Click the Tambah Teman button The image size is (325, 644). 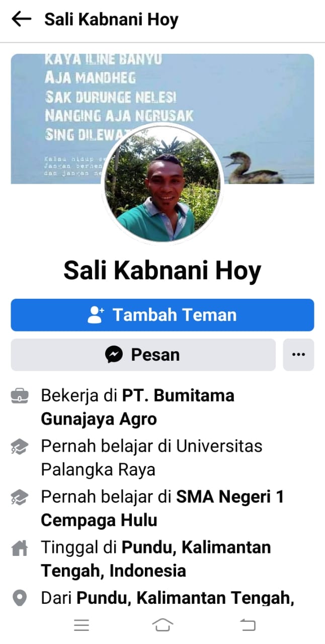(162, 315)
